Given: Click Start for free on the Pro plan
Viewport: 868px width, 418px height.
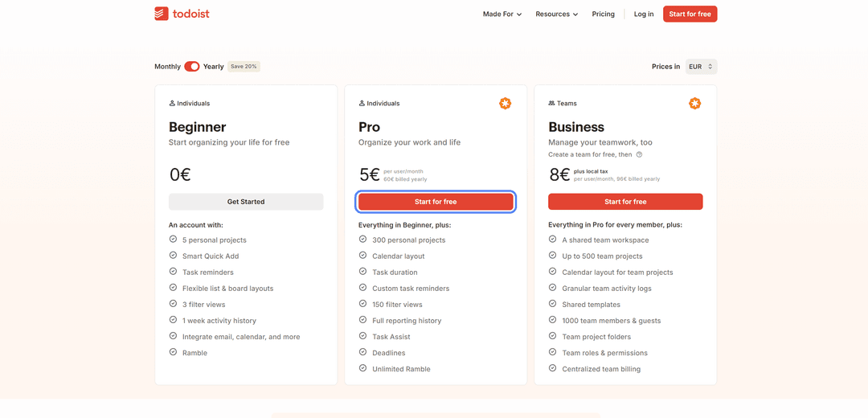Looking at the screenshot, I should pyautogui.click(x=436, y=202).
